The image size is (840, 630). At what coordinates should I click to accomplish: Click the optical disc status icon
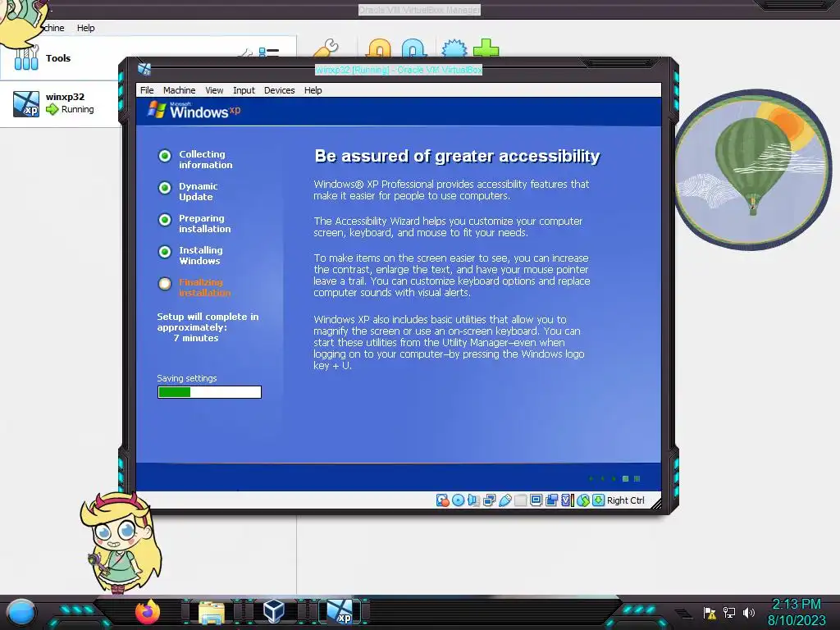pos(458,500)
